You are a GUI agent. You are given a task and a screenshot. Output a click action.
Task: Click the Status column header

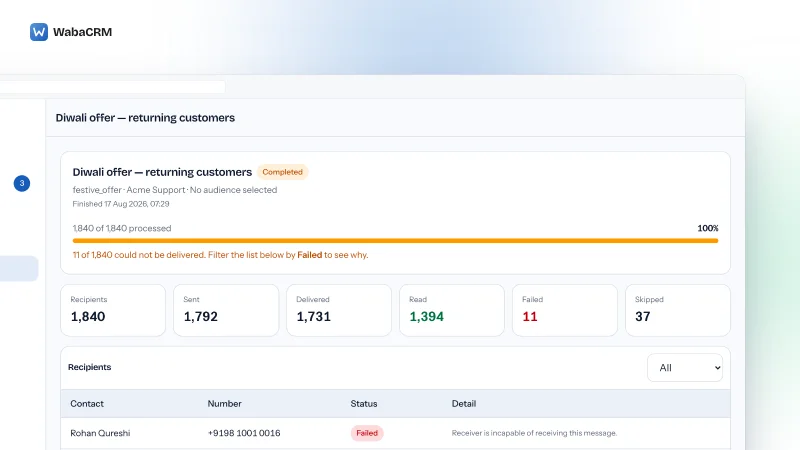[364, 404]
